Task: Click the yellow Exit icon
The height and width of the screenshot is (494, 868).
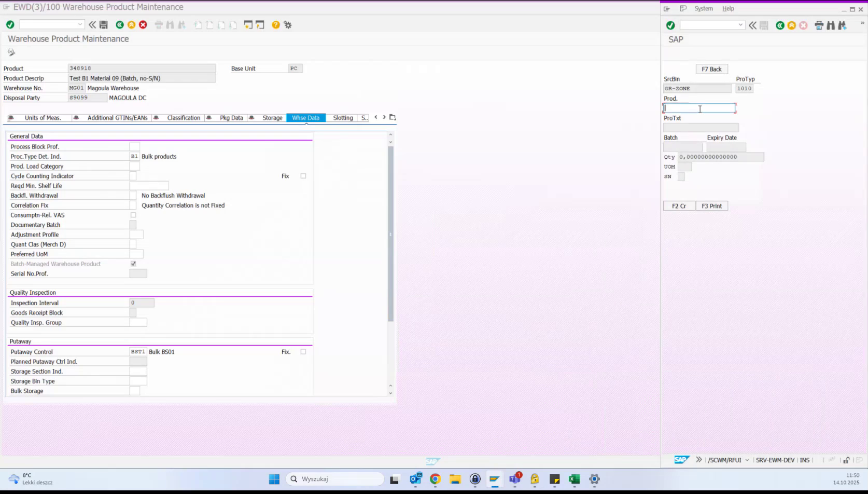Action: (x=131, y=24)
